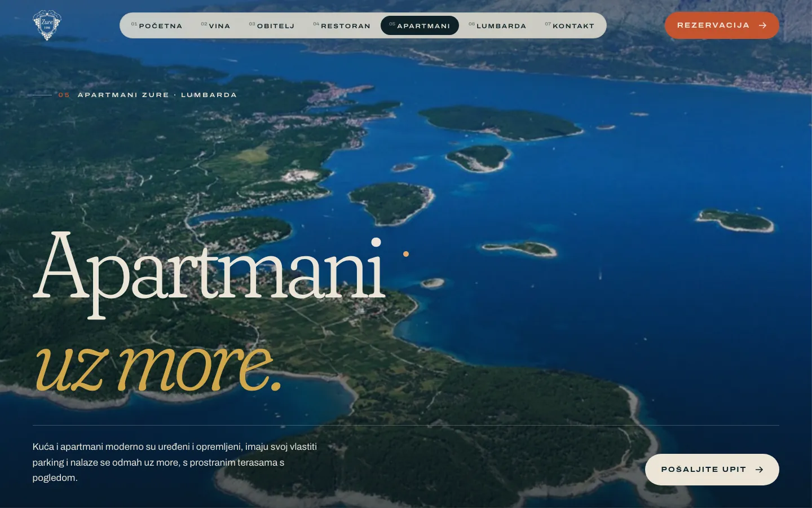Click the Zure crest logo
The width and height of the screenshot is (812, 508).
click(47, 25)
